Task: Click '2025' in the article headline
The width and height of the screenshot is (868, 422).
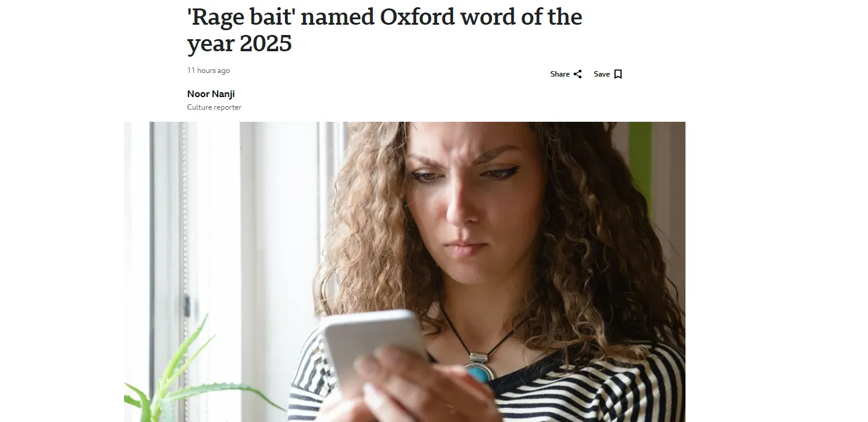Action: coord(266,43)
